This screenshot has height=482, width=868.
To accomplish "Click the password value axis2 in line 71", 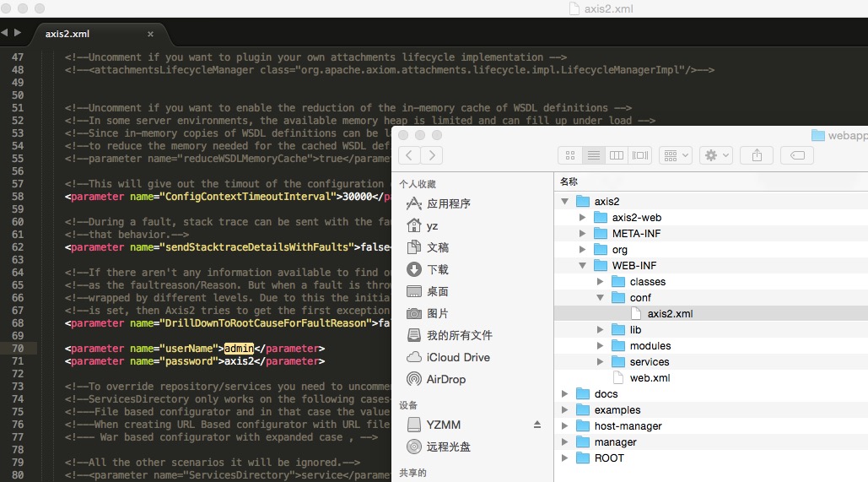I will [x=239, y=361].
